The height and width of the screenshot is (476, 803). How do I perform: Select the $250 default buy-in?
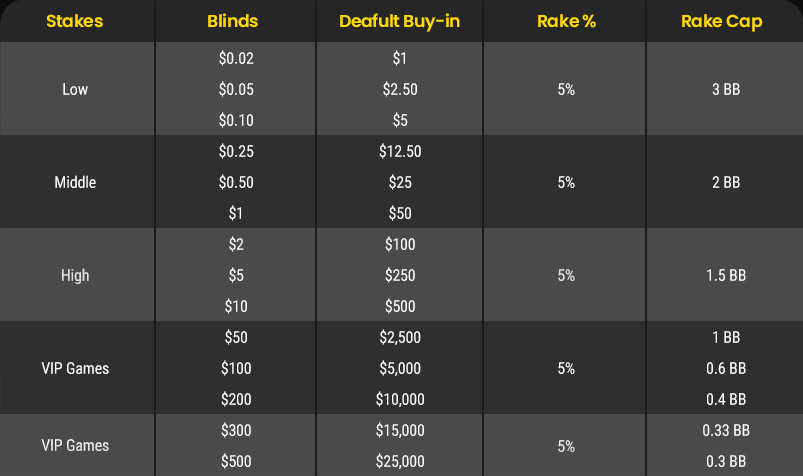point(400,275)
